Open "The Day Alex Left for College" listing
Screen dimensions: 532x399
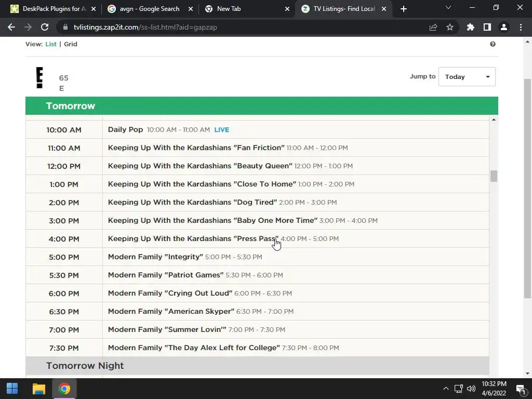[194, 348]
